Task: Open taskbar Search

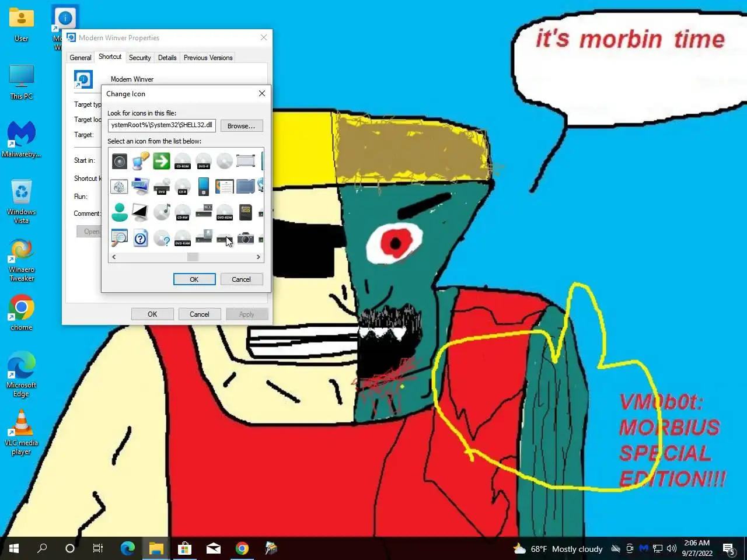Action: [x=42, y=548]
